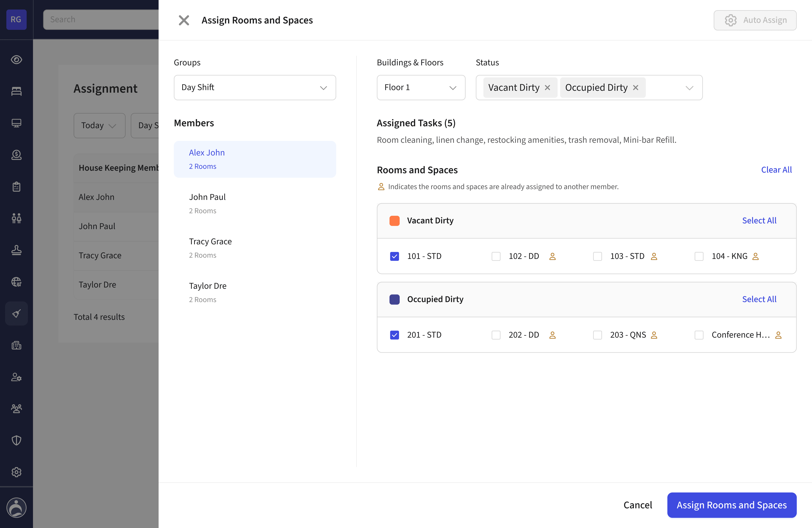Check room 102 - DD checkbox
This screenshot has width=812, height=528.
click(x=496, y=256)
